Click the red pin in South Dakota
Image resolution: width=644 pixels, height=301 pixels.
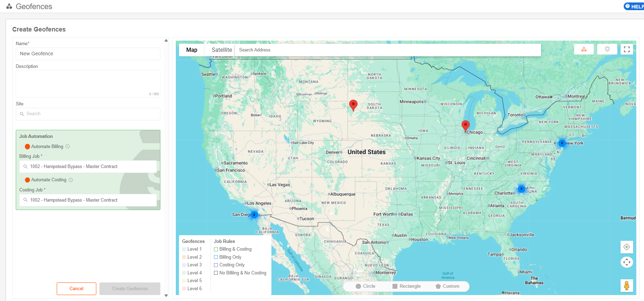(x=353, y=105)
